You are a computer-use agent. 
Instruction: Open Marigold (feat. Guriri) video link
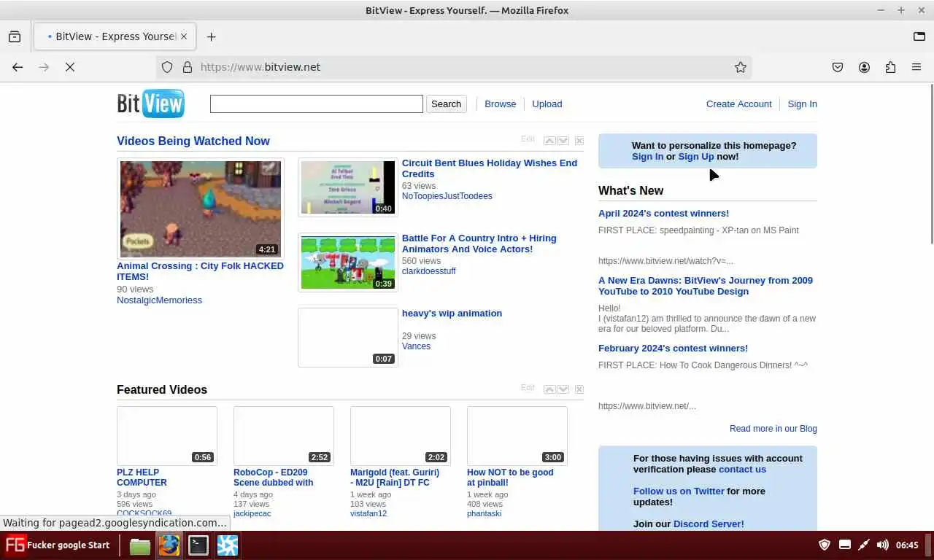pos(395,478)
